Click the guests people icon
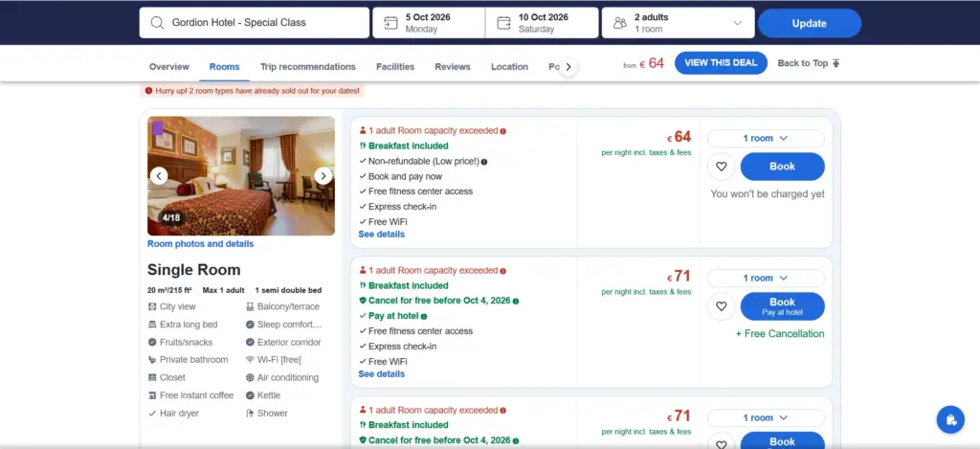This screenshot has width=980, height=449. [619, 23]
